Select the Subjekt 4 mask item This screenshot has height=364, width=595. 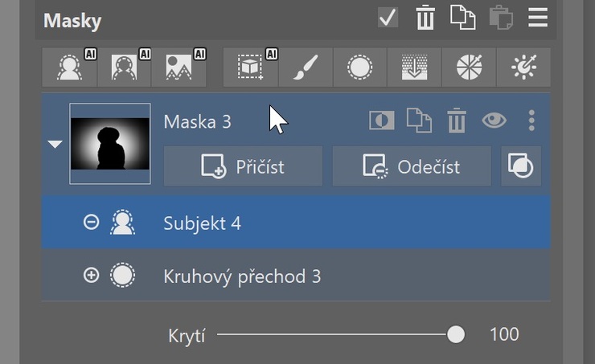click(296, 223)
